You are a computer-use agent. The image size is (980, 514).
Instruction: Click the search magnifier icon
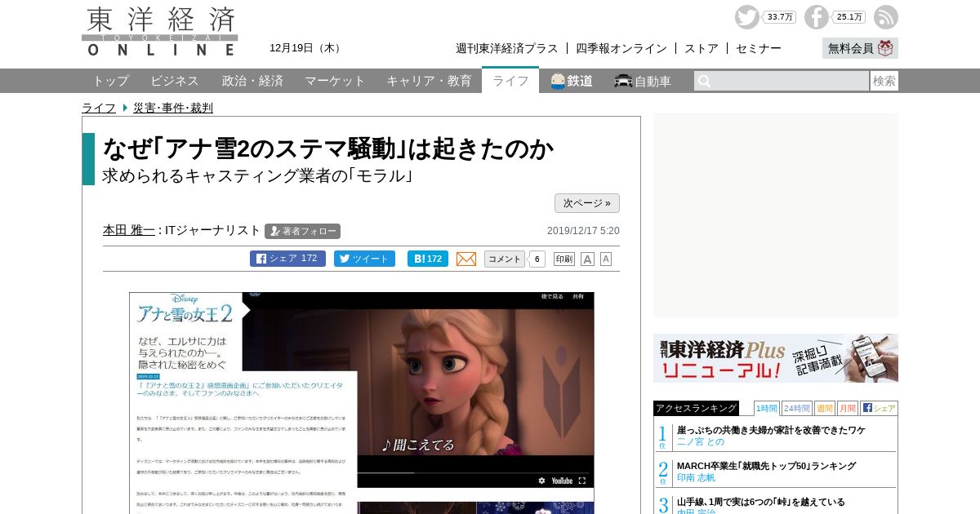(705, 81)
